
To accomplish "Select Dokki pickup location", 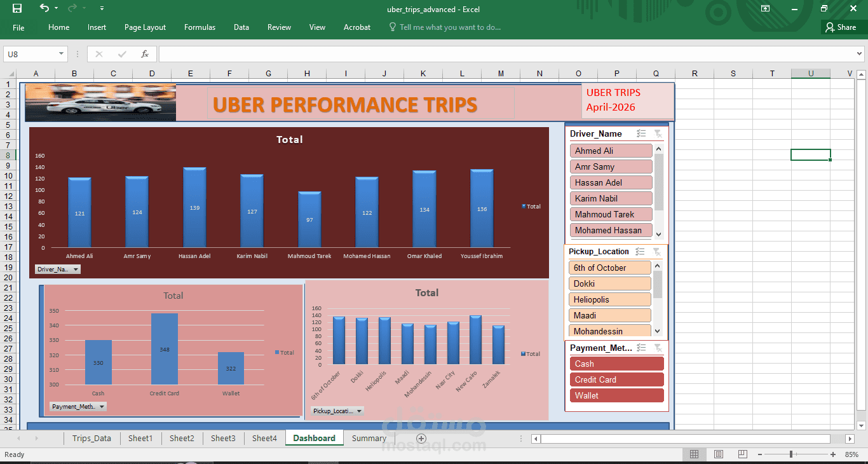I will 610,283.
